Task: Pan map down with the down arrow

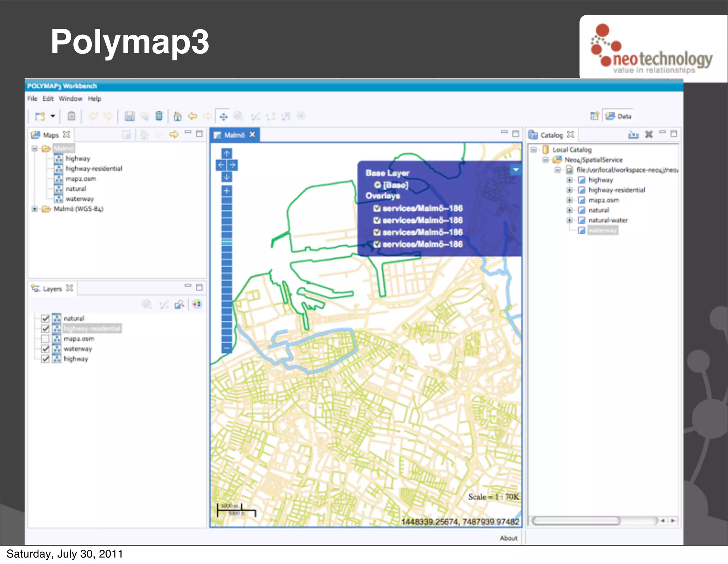Action: (x=227, y=177)
